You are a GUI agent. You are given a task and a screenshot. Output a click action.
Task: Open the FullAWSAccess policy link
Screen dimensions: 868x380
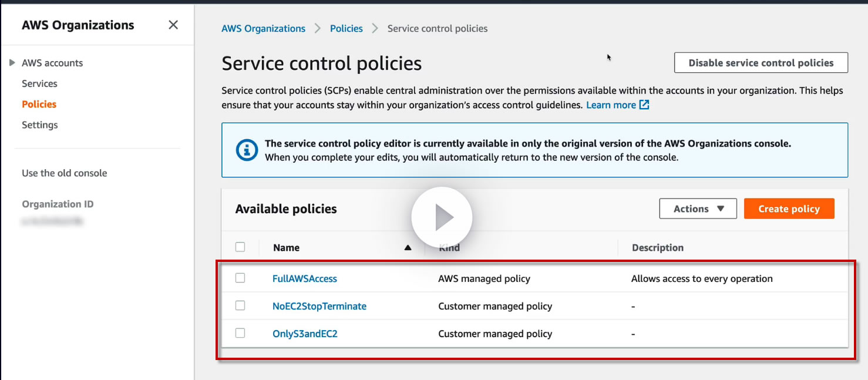pyautogui.click(x=305, y=278)
